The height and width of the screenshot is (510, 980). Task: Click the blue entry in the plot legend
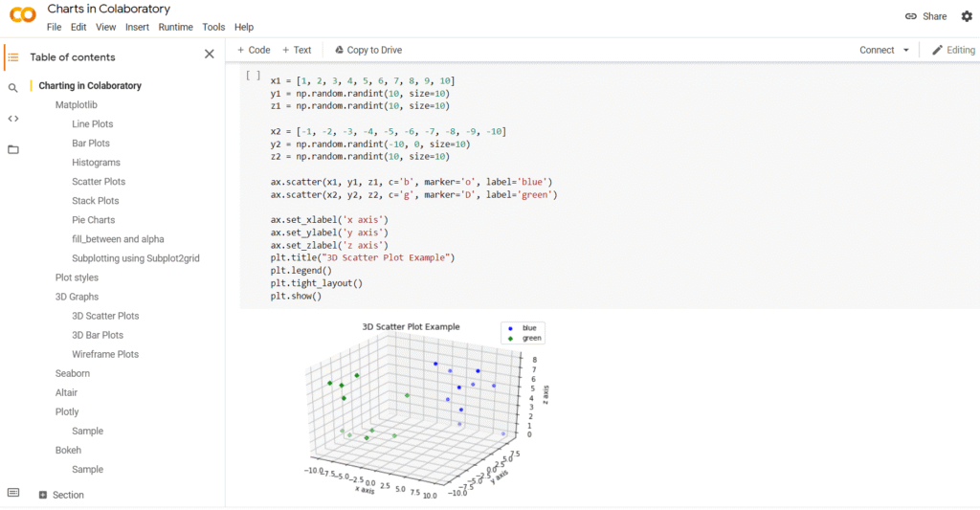coord(523,328)
